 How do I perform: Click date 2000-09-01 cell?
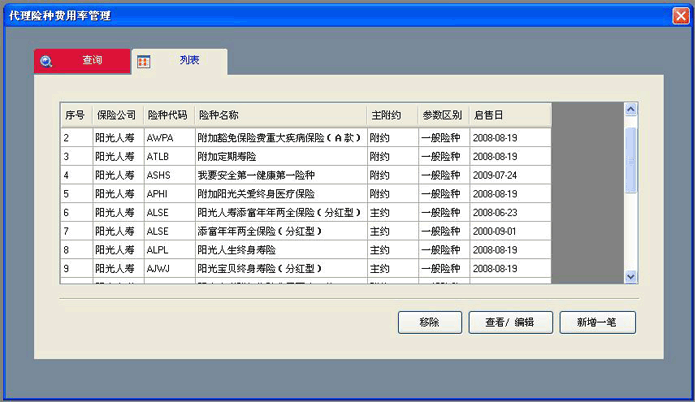coord(510,231)
